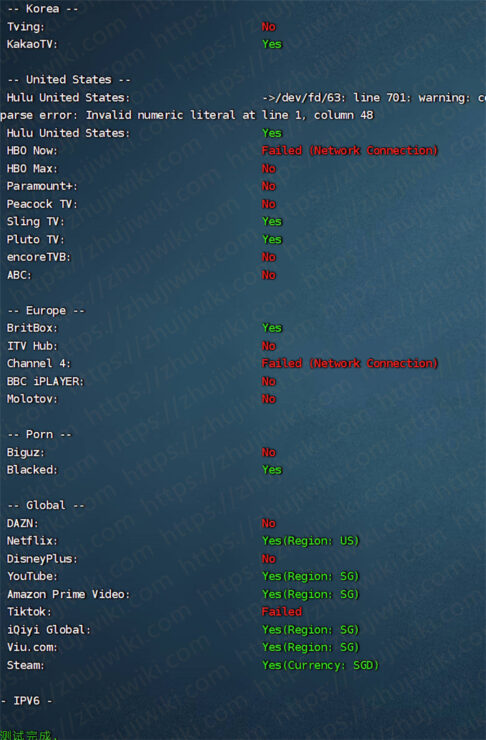The image size is (486, 740).
Task: Click the parse error line text
Action: pyautogui.click(x=187, y=115)
